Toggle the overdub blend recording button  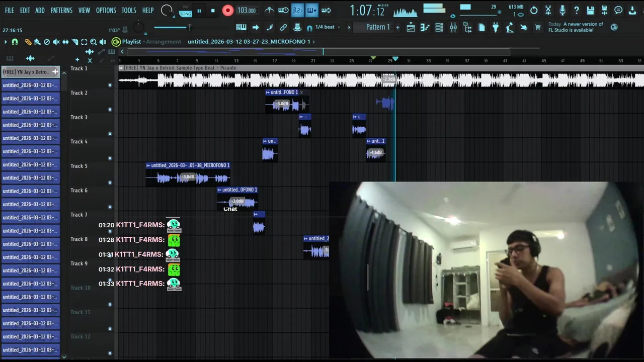click(311, 10)
